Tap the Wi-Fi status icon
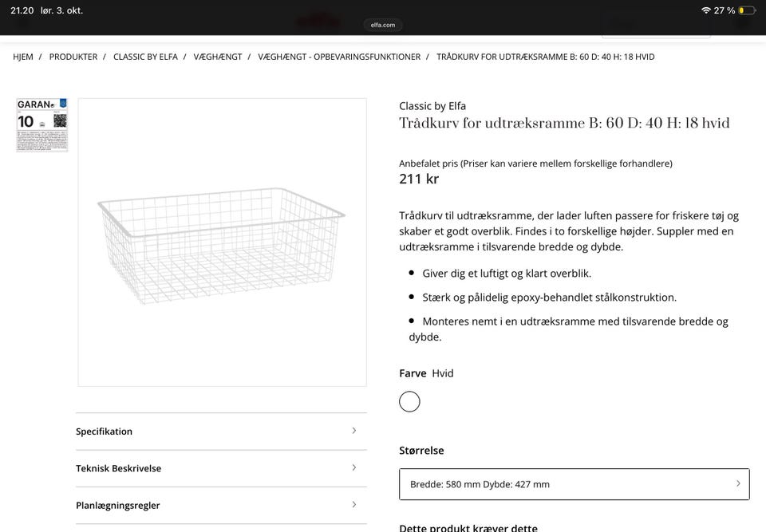The height and width of the screenshot is (532, 766). [x=706, y=10]
